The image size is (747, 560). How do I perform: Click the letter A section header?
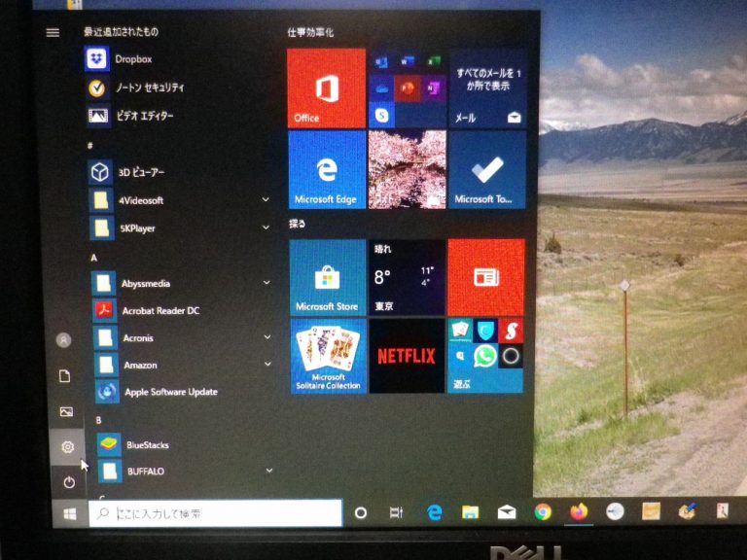[x=93, y=258]
